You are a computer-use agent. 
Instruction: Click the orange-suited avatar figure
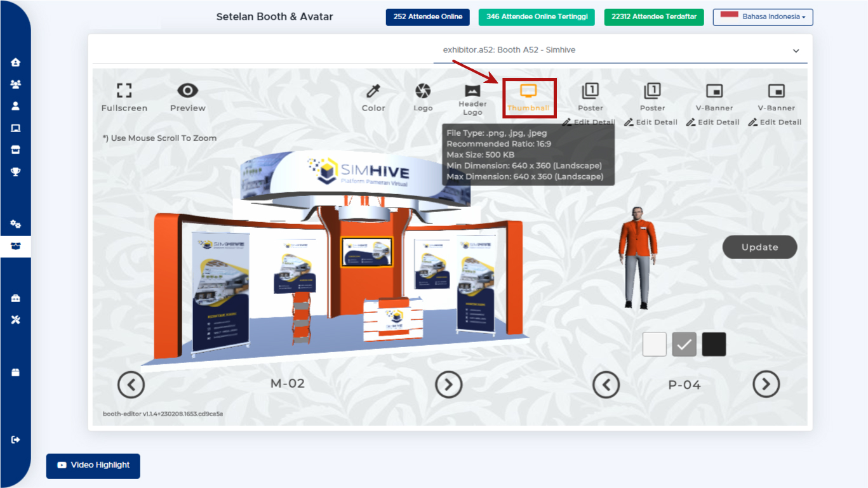(638, 258)
